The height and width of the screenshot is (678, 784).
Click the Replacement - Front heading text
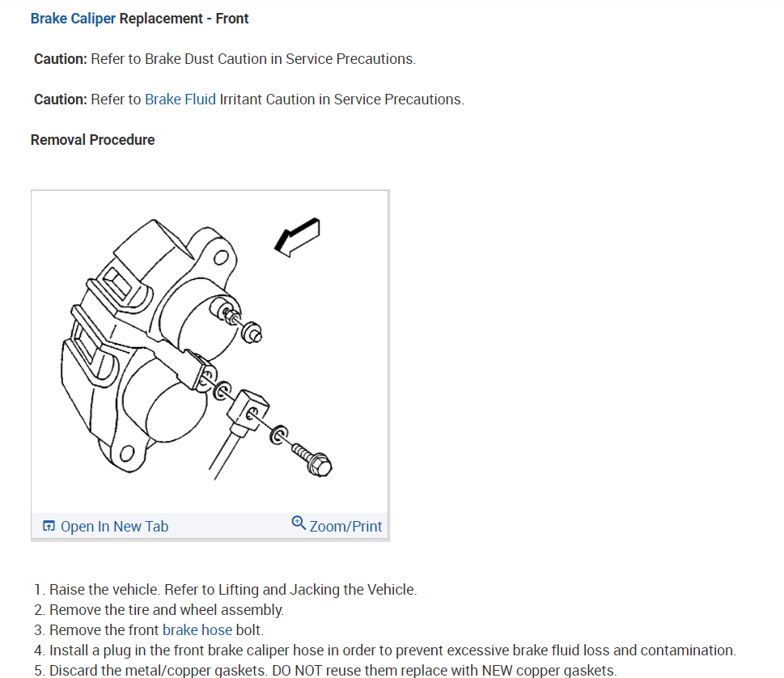point(184,19)
